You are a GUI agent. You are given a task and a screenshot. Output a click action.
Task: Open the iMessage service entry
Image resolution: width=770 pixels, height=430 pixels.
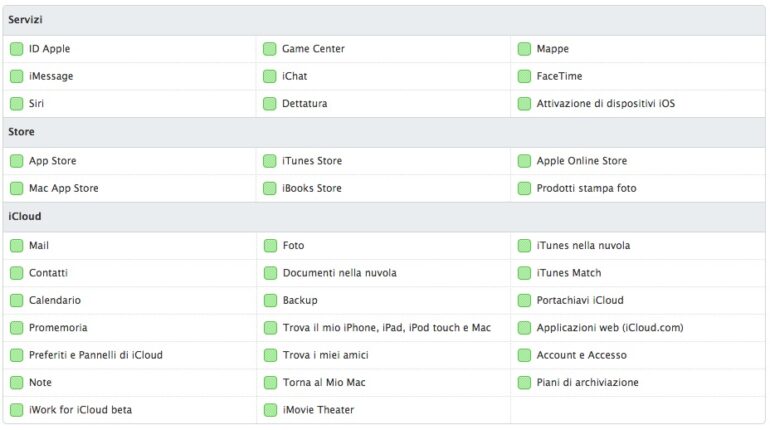coord(51,76)
